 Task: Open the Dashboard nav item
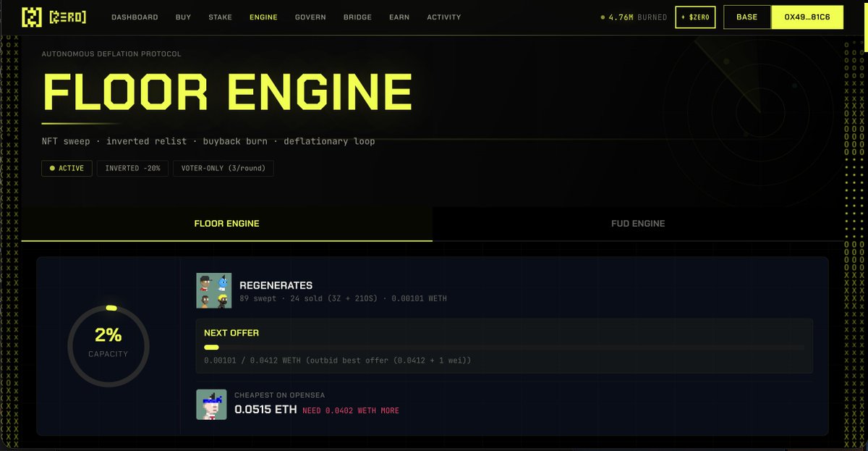135,17
